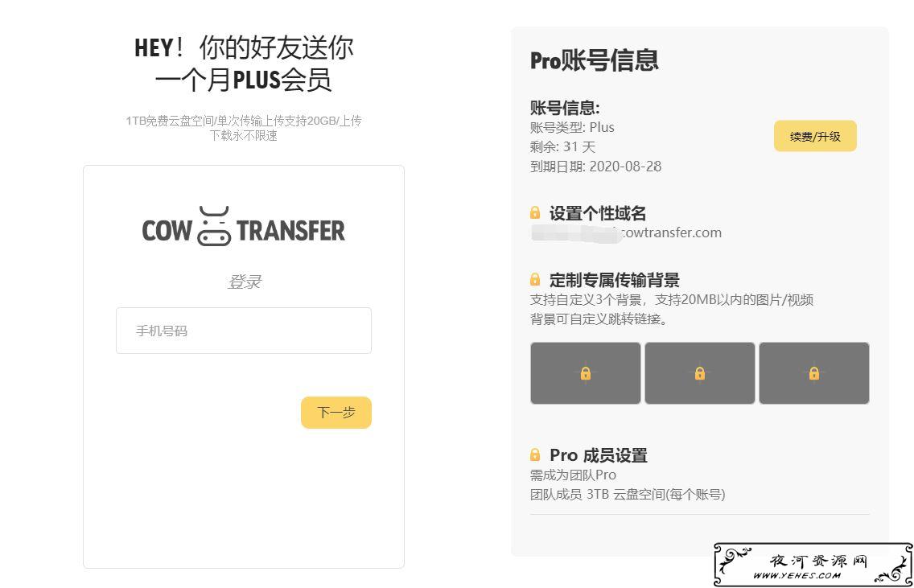This screenshot has width=914, height=588.
Task: Click the Pro 成员设置 heading
Action: 598,455
